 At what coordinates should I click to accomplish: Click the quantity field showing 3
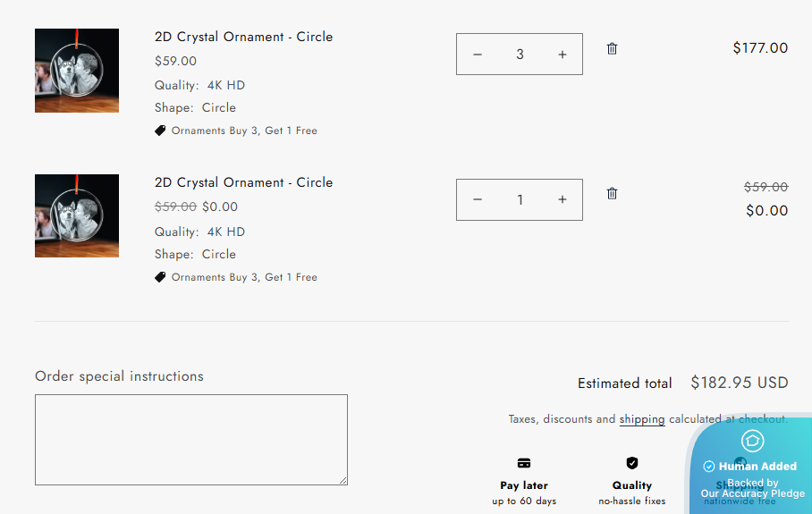coord(520,55)
